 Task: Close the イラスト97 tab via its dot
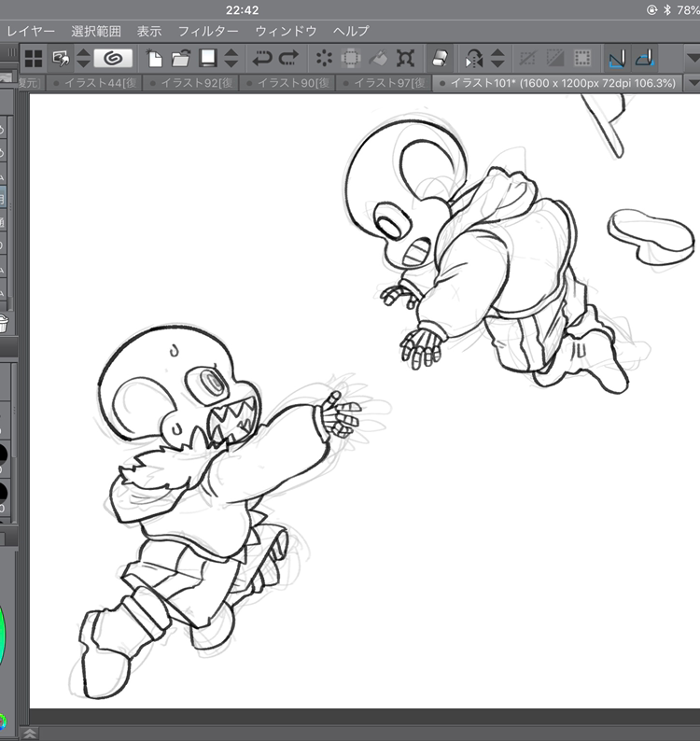pos(345,84)
